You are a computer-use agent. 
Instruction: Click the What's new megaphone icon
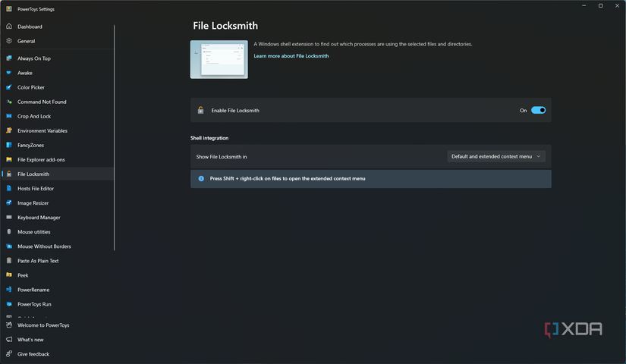coord(9,339)
